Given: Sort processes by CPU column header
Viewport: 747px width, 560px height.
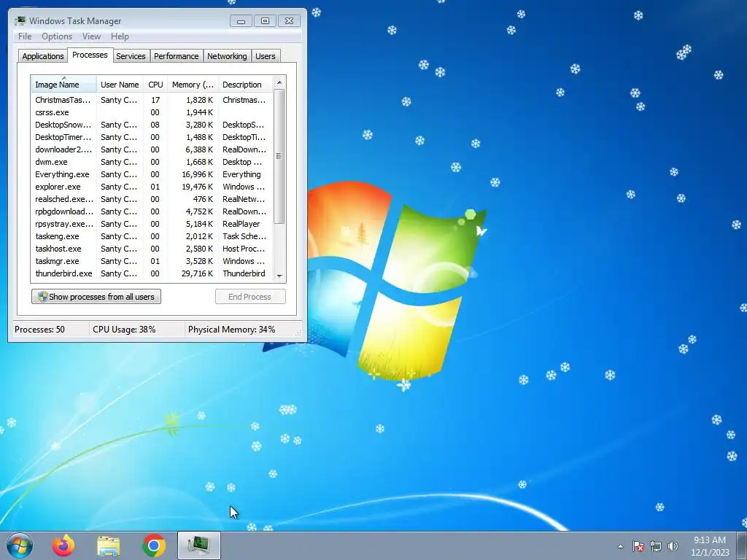Looking at the screenshot, I should (155, 85).
